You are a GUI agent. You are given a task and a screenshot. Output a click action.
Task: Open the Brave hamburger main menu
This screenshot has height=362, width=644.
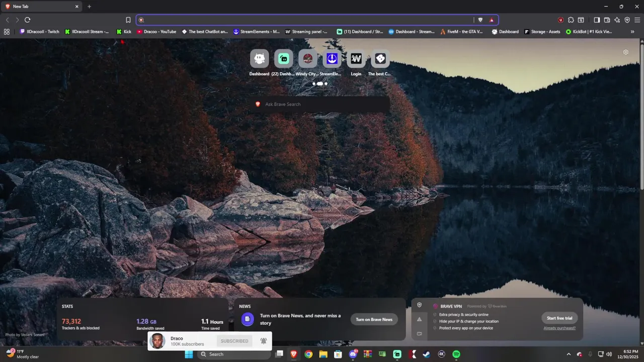636,20
